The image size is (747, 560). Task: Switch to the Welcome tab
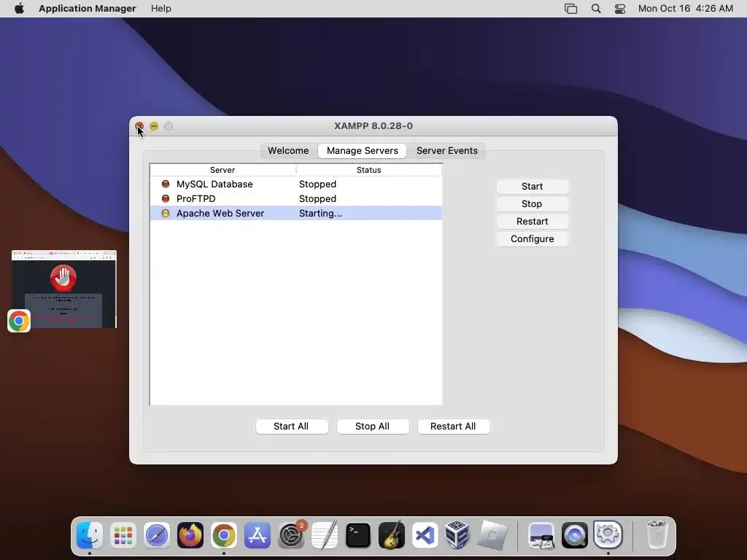tap(288, 150)
